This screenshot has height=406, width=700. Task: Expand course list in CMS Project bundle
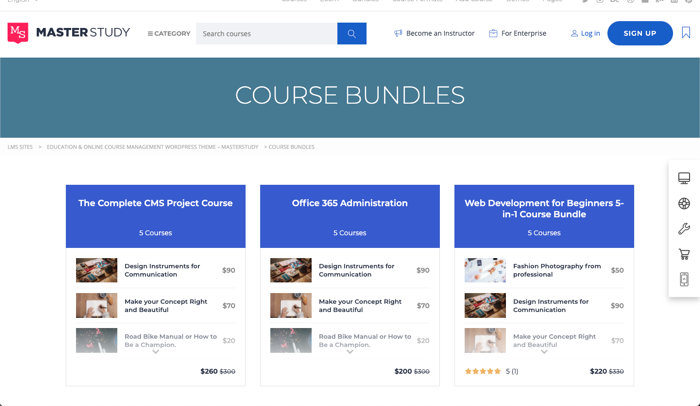(x=155, y=352)
